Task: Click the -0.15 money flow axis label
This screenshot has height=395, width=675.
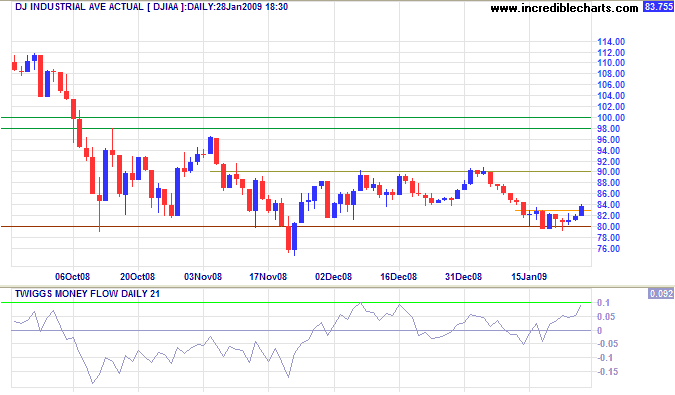Action: pos(607,372)
